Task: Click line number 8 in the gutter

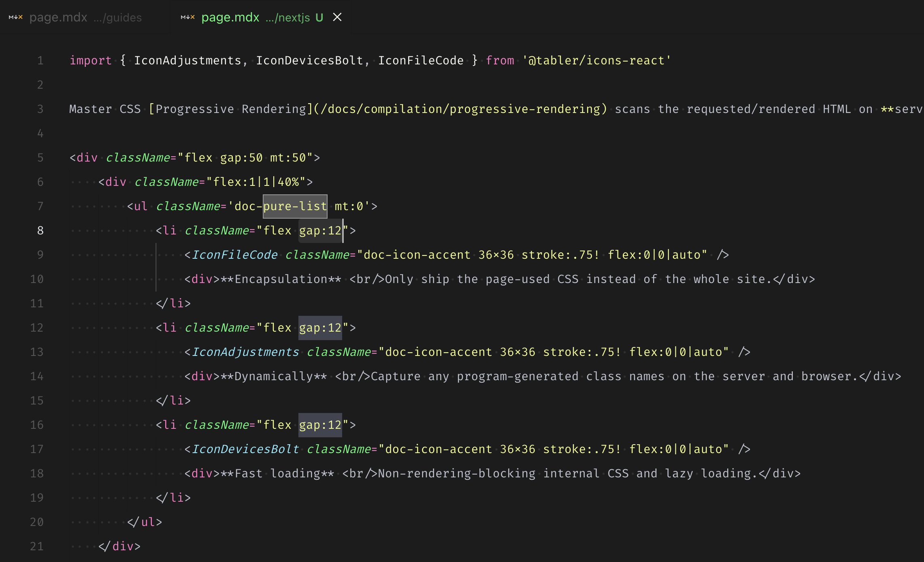Action: coord(40,230)
